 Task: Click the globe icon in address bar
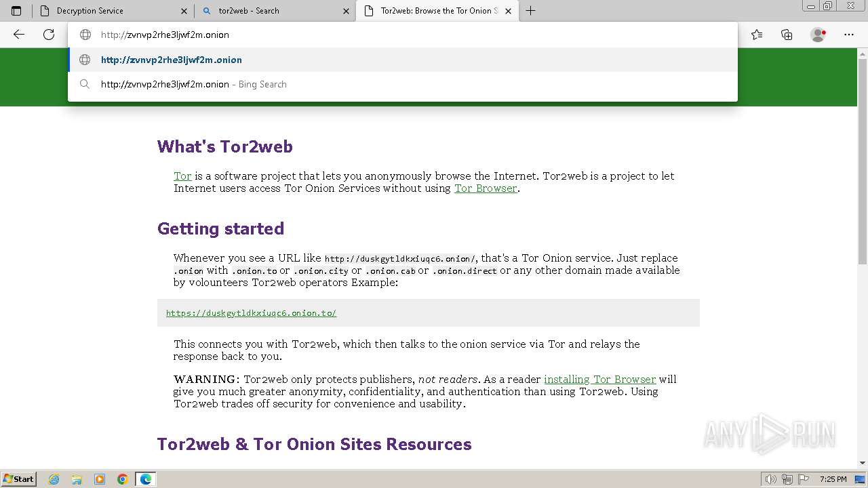[x=85, y=35]
